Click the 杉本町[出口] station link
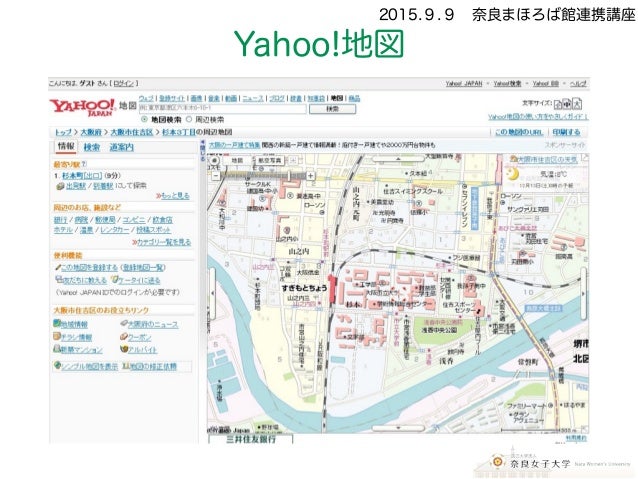The image size is (638, 479). [x=81, y=175]
